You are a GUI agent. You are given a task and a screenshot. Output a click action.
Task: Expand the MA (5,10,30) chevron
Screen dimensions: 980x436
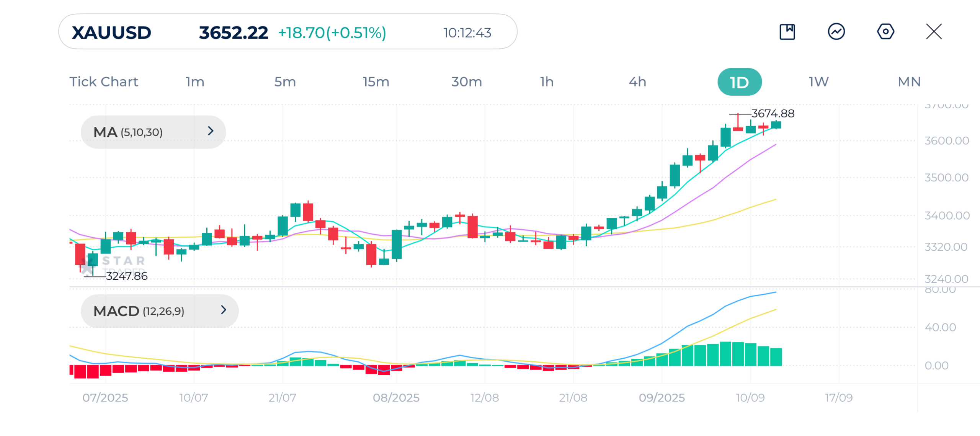[211, 131]
